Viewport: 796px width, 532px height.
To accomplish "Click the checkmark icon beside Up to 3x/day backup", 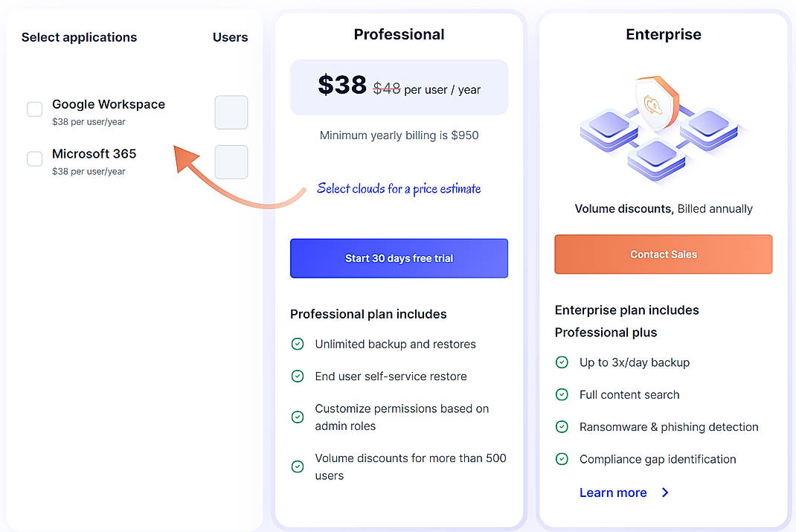I will (562, 362).
